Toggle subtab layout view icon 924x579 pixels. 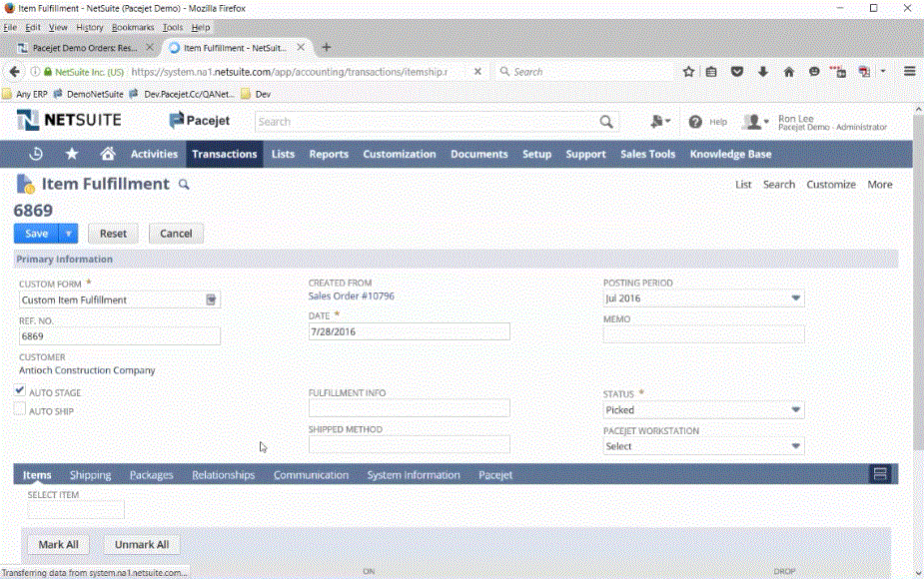click(x=880, y=474)
